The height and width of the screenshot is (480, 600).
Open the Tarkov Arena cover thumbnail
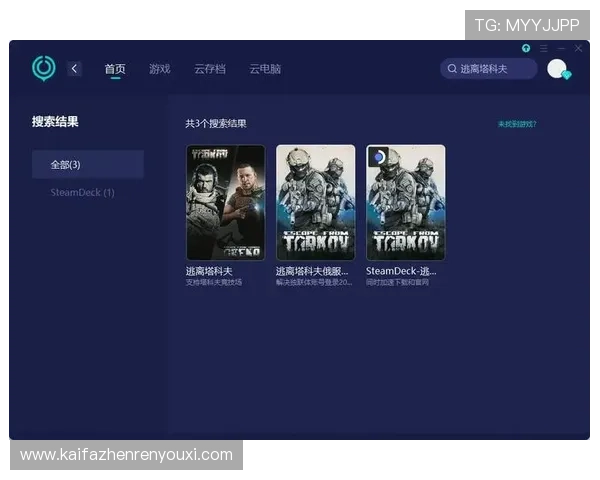(x=226, y=202)
